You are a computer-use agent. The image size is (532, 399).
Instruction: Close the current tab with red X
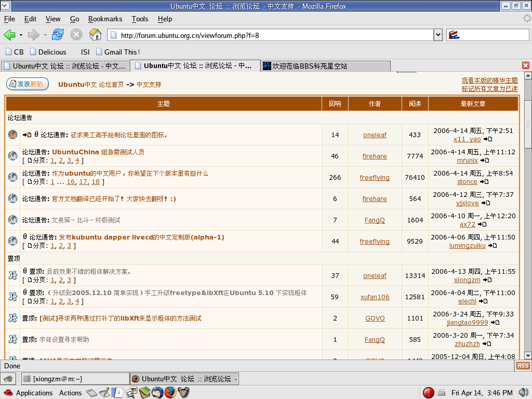tap(526, 65)
